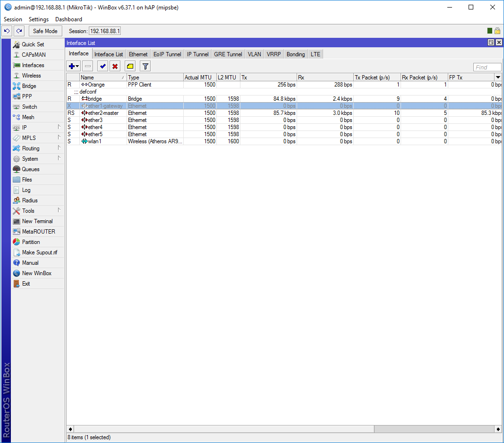Sort by the Type column header
The height and width of the screenshot is (443, 504).
click(155, 78)
